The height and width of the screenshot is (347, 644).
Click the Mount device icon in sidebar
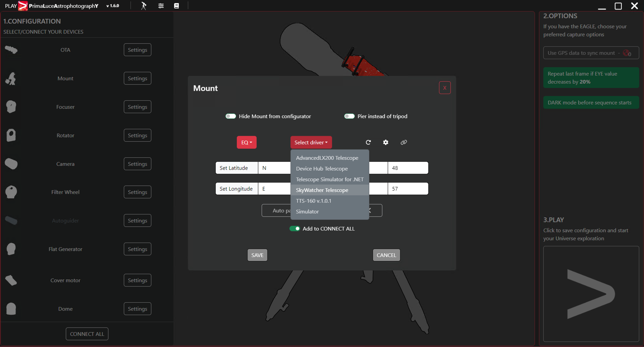tap(11, 79)
